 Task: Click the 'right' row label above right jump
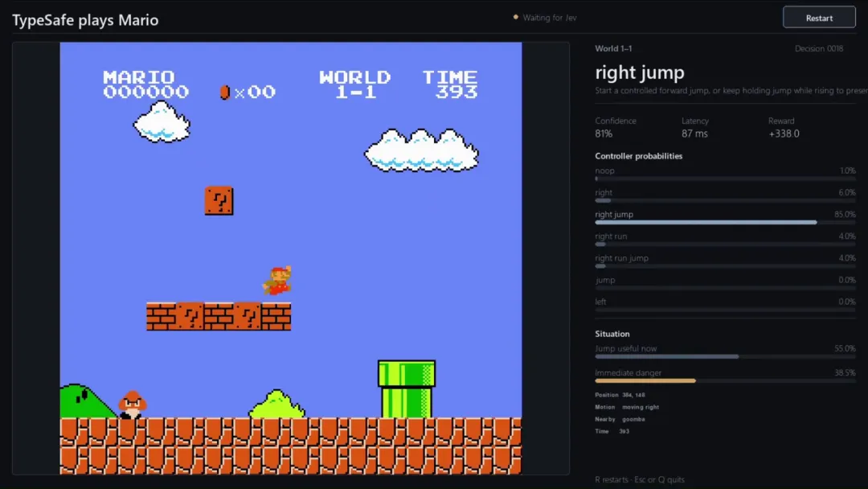point(604,192)
